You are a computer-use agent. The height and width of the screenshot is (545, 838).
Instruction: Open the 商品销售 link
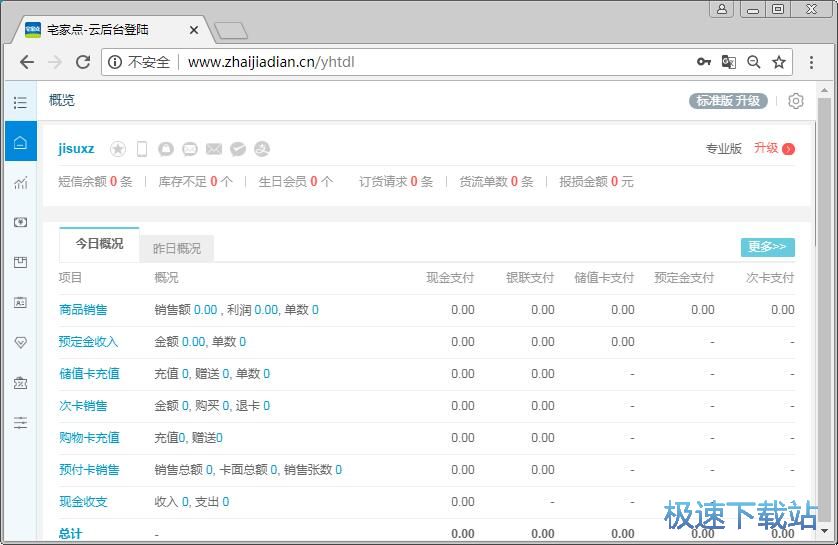click(83, 310)
